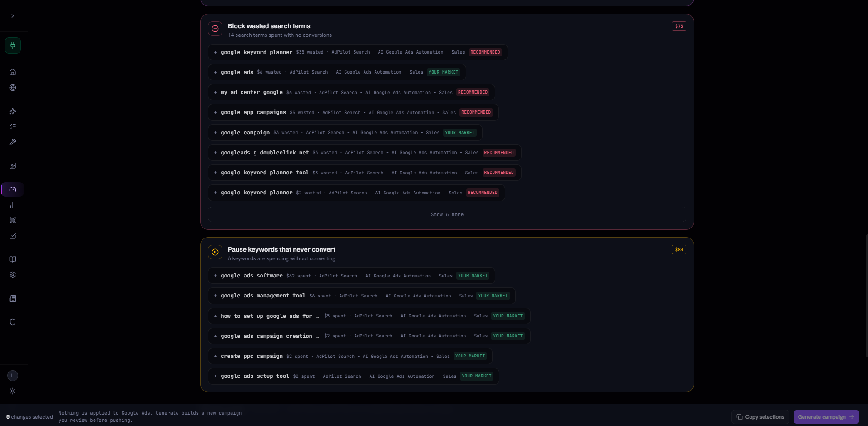Click '6 keywords are spending without converting'
This screenshot has width=868, height=426.
point(281,258)
